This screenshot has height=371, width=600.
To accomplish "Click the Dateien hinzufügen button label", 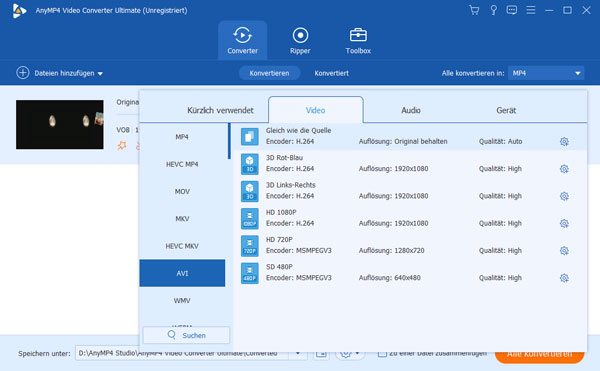I will (x=64, y=73).
